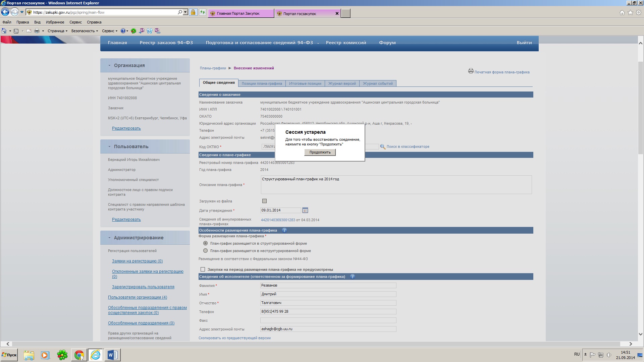Open the Страница dropdown menu
The height and width of the screenshot is (362, 644).
coord(57,31)
